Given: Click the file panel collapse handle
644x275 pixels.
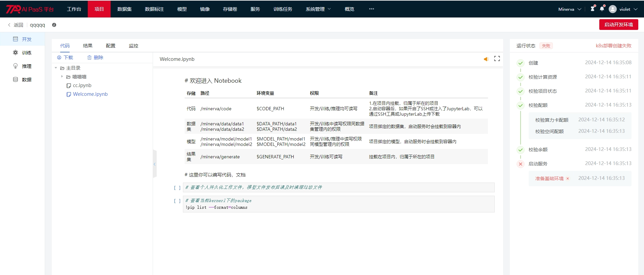Looking at the screenshot, I should coord(155,164).
